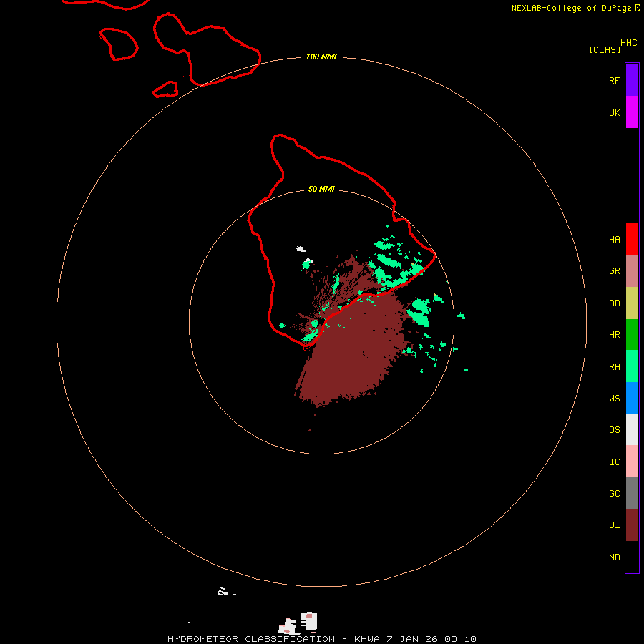
Task: Click the HR legend label
Action: [614, 335]
